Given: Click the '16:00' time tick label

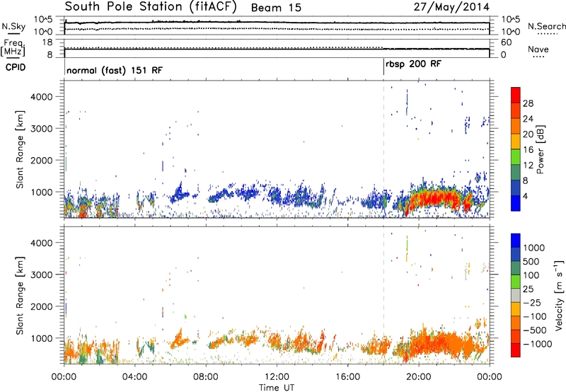Looking at the screenshot, I should [x=347, y=377].
